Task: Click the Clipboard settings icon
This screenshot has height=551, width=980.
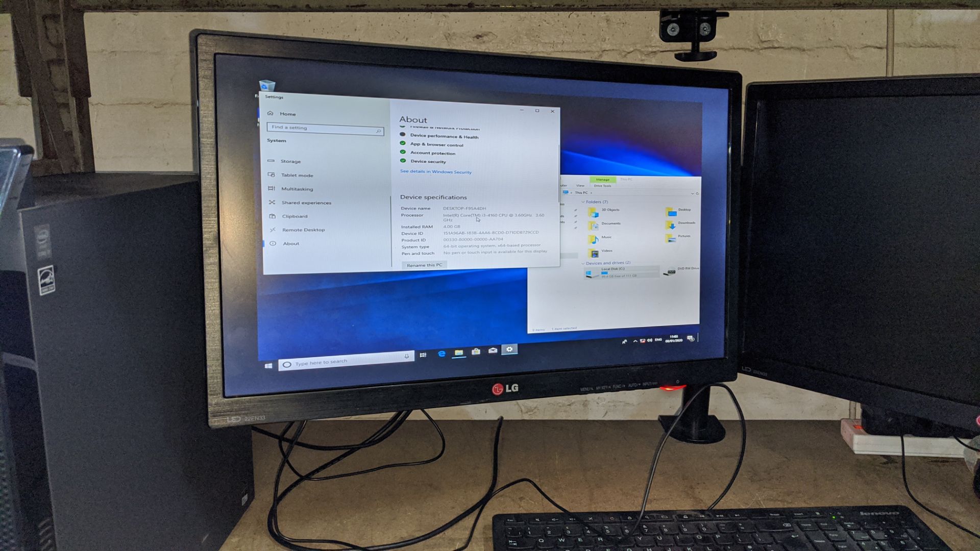Action: [273, 216]
